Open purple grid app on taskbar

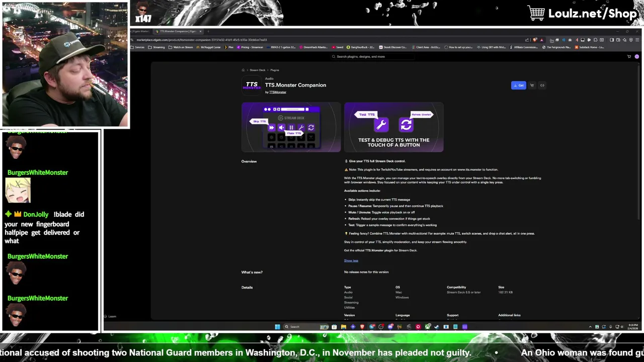[x=464, y=327]
